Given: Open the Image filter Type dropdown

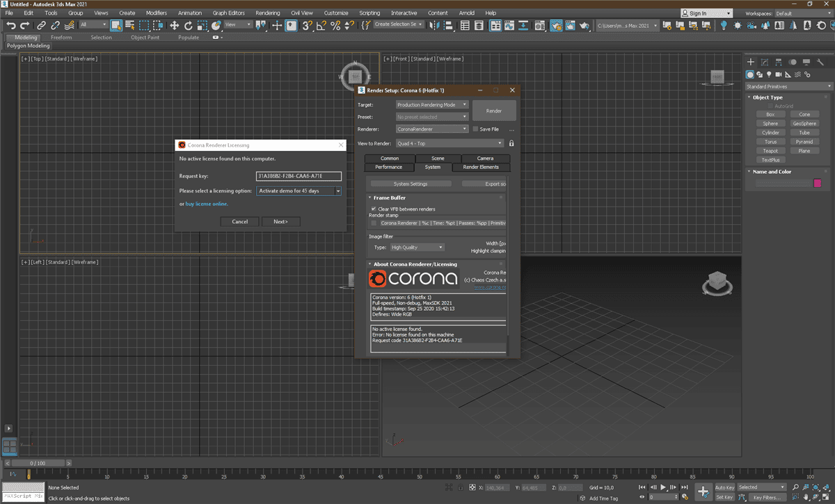Looking at the screenshot, I should 417,247.
